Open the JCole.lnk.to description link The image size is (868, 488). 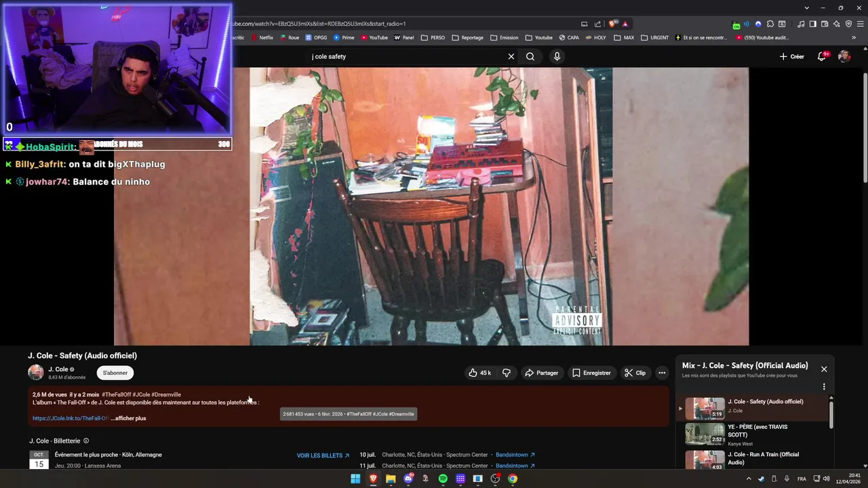point(71,418)
